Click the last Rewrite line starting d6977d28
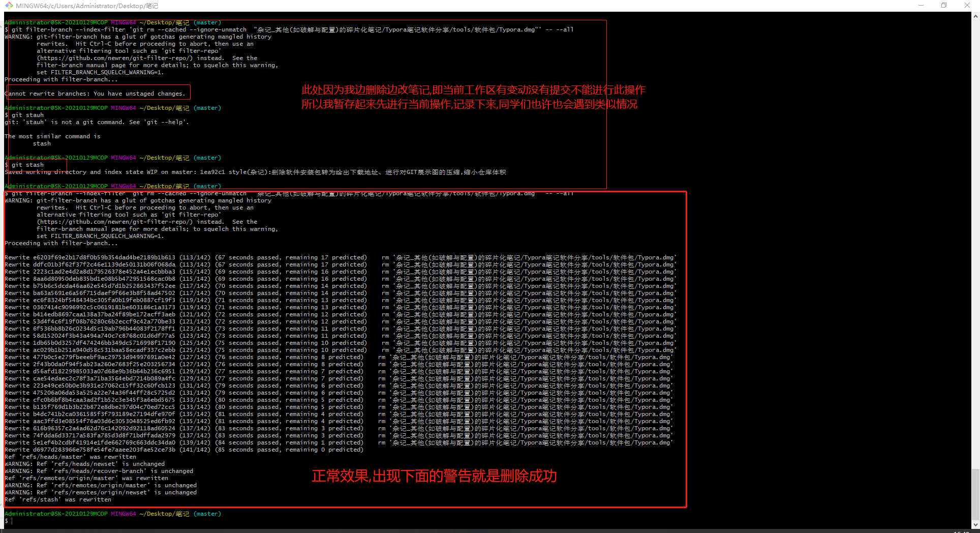This screenshot has height=533, width=980. pos(183,450)
